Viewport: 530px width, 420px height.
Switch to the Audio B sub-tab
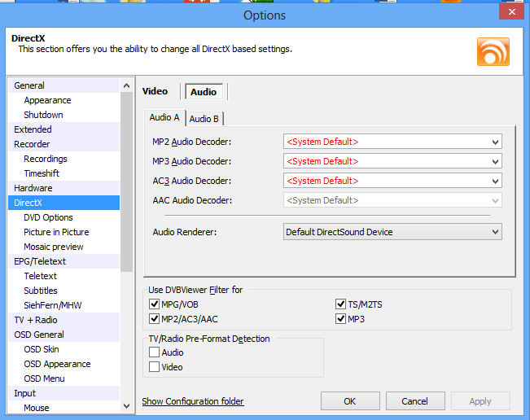click(204, 119)
